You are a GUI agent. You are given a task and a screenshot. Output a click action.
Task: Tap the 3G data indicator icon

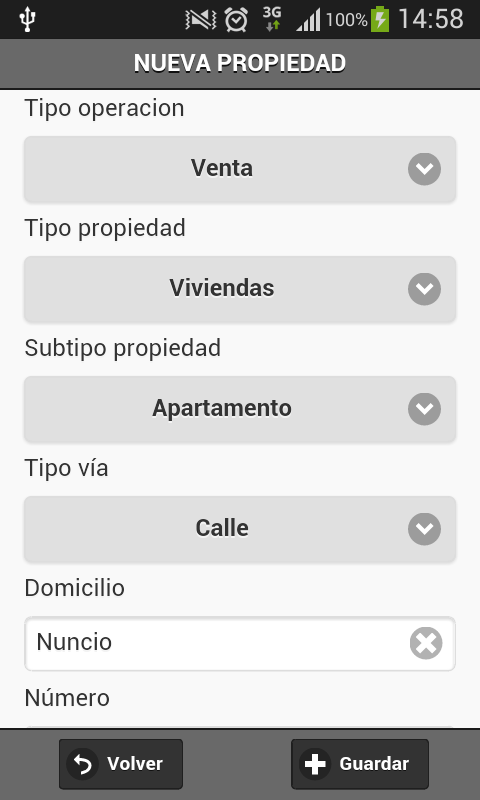tap(272, 20)
